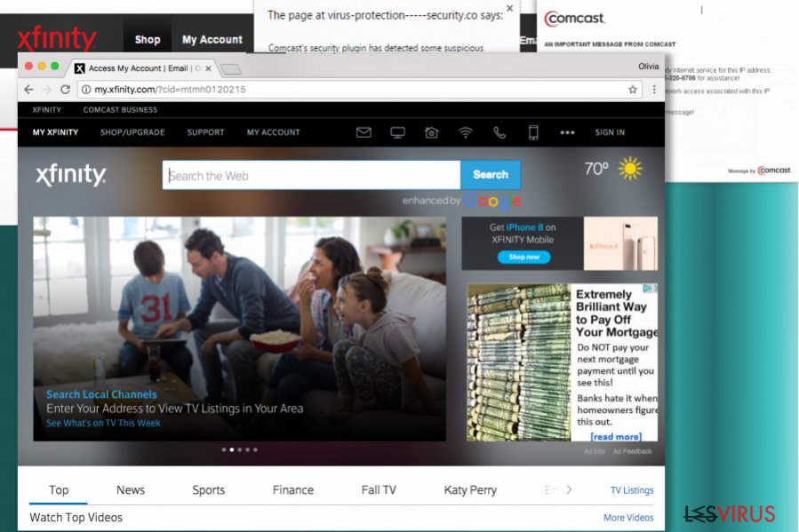Image resolution: width=799 pixels, height=532 pixels.
Task: Open email via the envelope icon
Action: [x=364, y=132]
